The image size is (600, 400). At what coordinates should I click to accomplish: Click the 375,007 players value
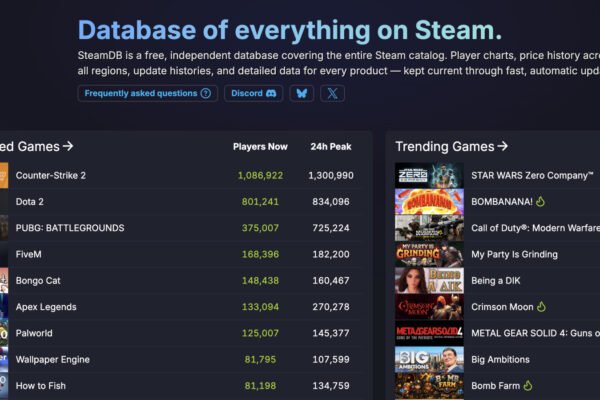pyautogui.click(x=260, y=228)
